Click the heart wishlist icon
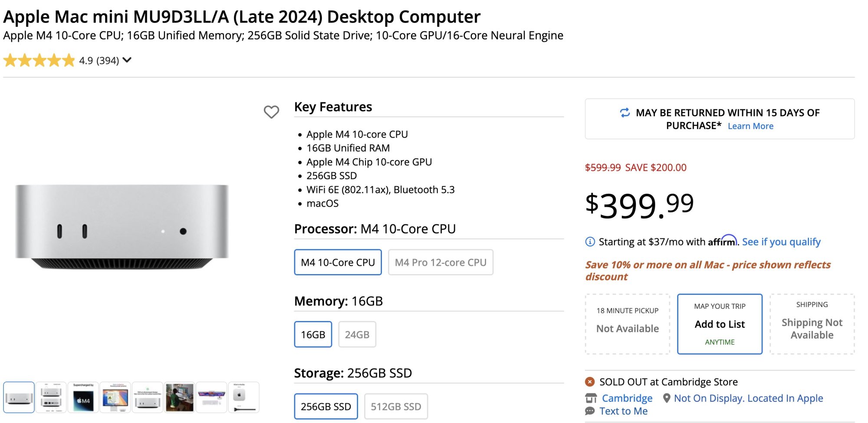Image resolution: width=868 pixels, height=423 pixels. point(271,112)
